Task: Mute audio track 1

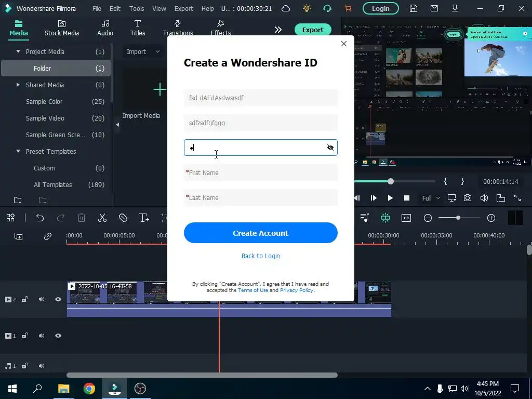Action: [x=42, y=366]
